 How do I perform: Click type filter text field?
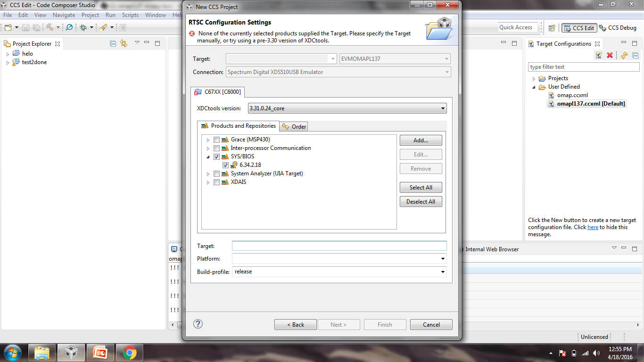click(584, 67)
